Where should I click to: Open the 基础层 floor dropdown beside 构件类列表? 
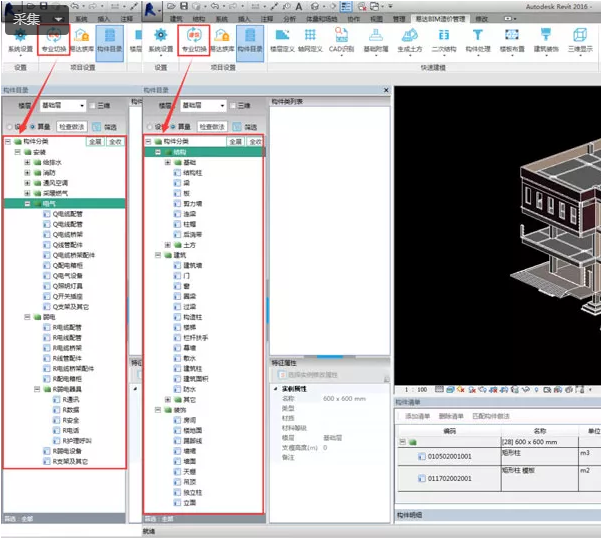coord(203,106)
